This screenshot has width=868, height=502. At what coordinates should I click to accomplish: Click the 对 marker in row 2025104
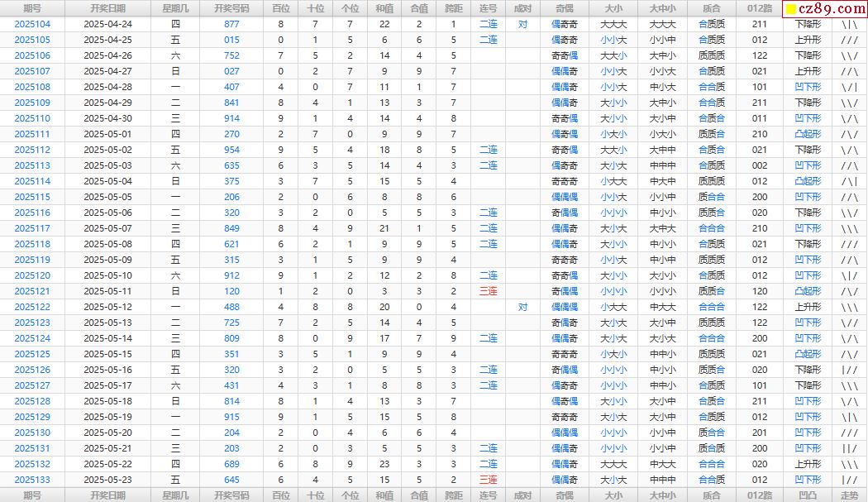522,24
